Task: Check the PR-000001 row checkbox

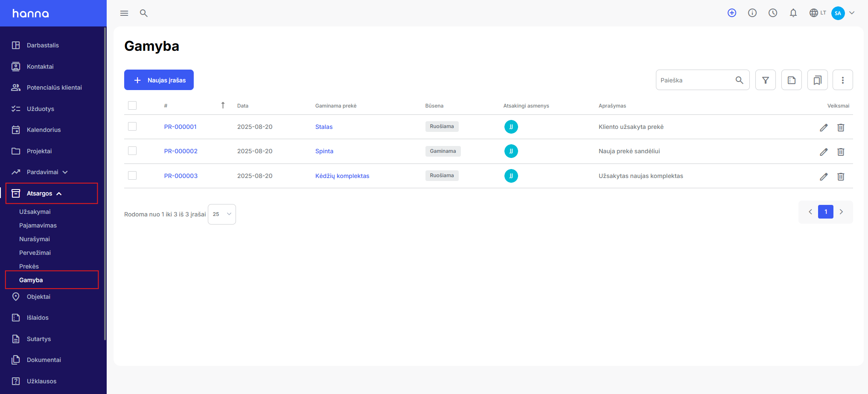Action: pyautogui.click(x=132, y=126)
